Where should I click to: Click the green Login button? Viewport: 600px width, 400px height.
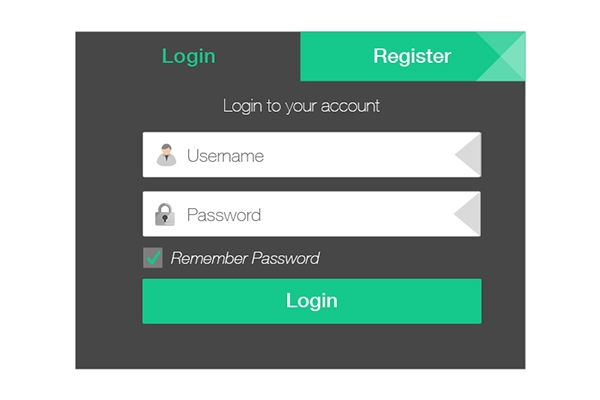pyautogui.click(x=312, y=301)
